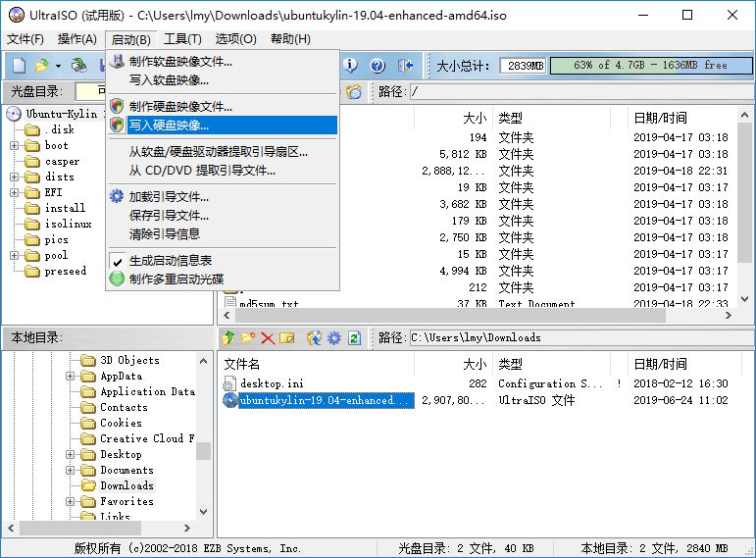756x558 pixels.
Task: Open the 文件(F) menu
Action: pos(25,39)
